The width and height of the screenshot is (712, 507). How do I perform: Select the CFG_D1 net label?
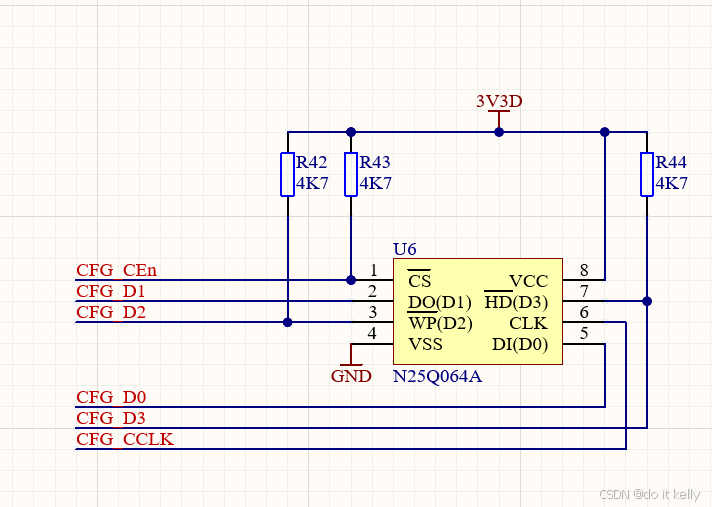(111, 291)
